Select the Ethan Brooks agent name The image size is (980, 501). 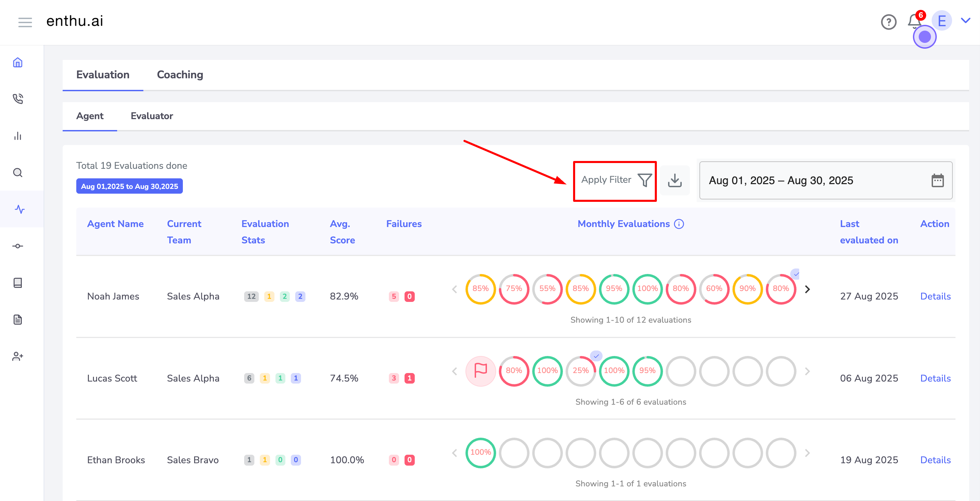coord(116,460)
